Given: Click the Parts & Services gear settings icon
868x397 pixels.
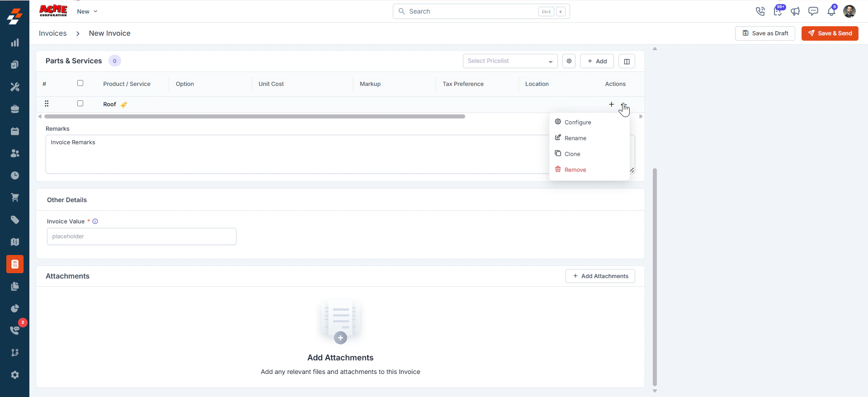Looking at the screenshot, I should (x=569, y=61).
